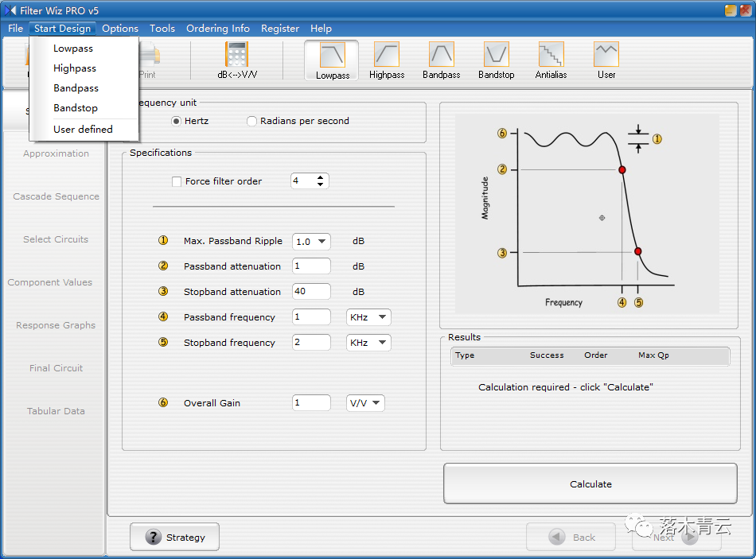Viewport: 756px width, 559px height.
Task: Open the Register menu
Action: pos(280,29)
